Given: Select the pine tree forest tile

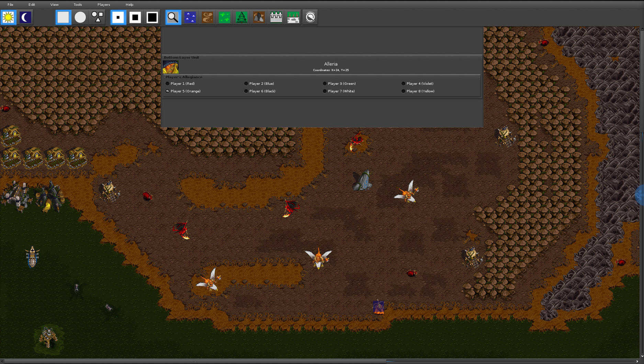Looking at the screenshot, I should click(242, 17).
